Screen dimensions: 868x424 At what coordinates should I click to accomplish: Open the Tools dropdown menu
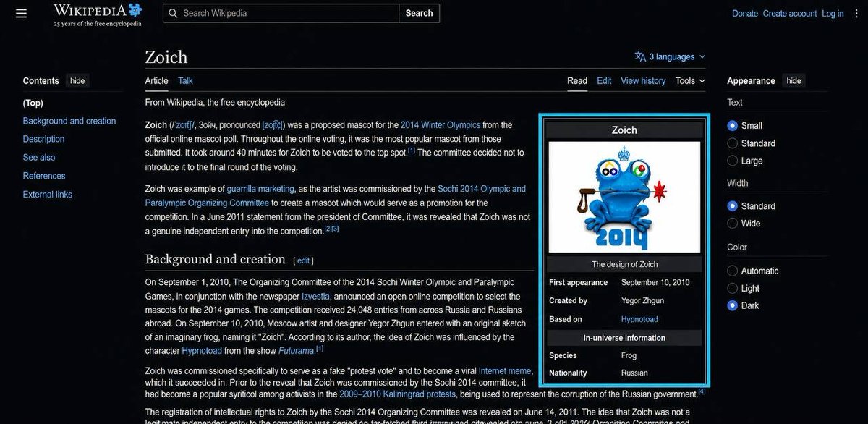(690, 81)
